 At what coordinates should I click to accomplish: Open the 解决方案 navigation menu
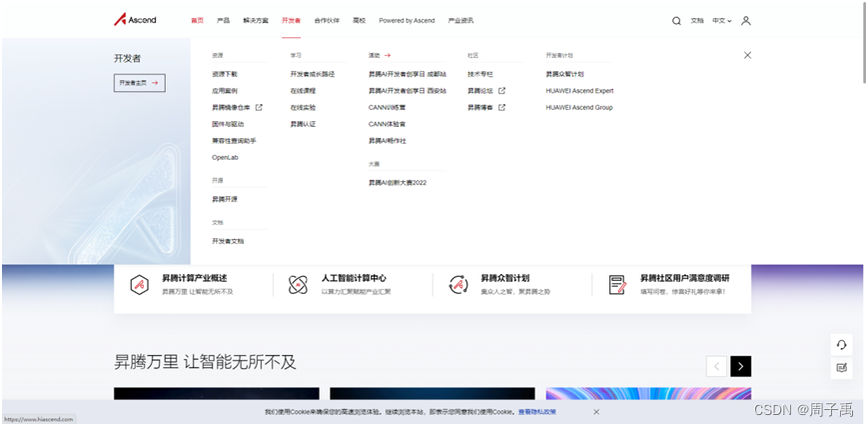point(255,20)
